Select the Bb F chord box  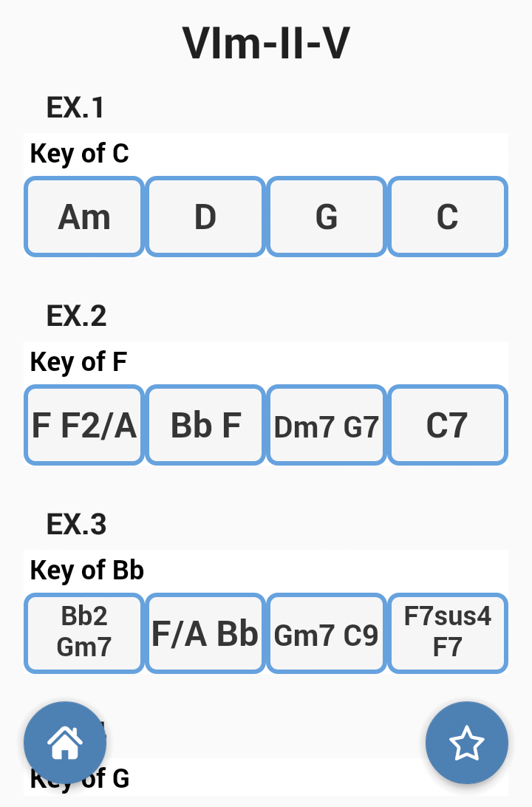pos(205,426)
